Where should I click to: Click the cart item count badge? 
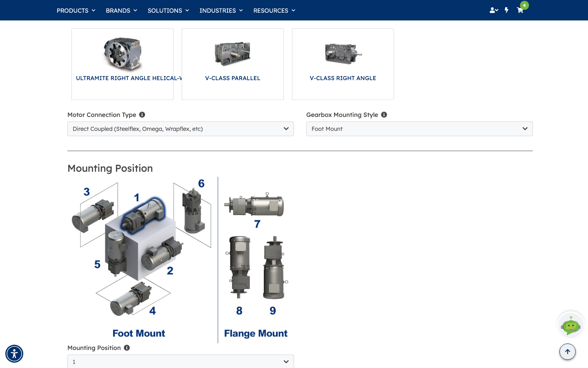tap(524, 5)
